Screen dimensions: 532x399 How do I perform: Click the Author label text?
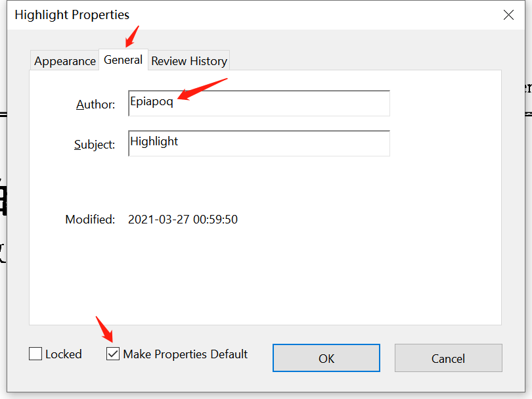[96, 105]
